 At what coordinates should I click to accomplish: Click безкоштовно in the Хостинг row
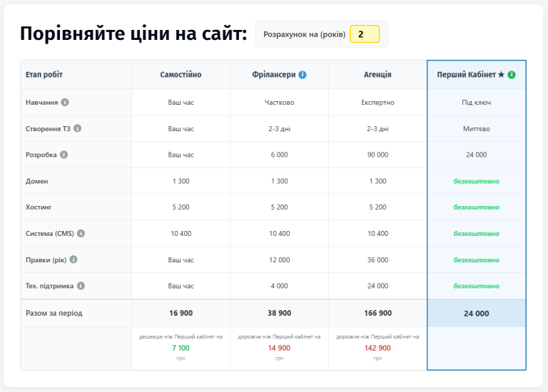pyautogui.click(x=477, y=207)
